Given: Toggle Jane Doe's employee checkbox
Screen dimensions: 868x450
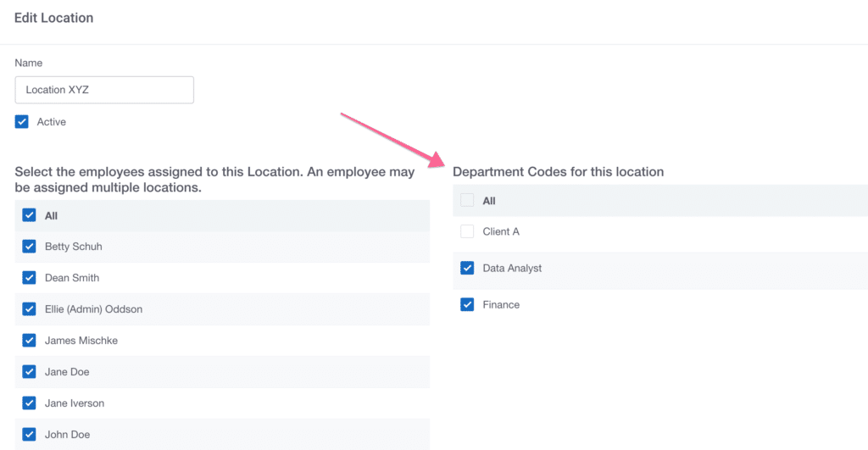Looking at the screenshot, I should (x=30, y=371).
